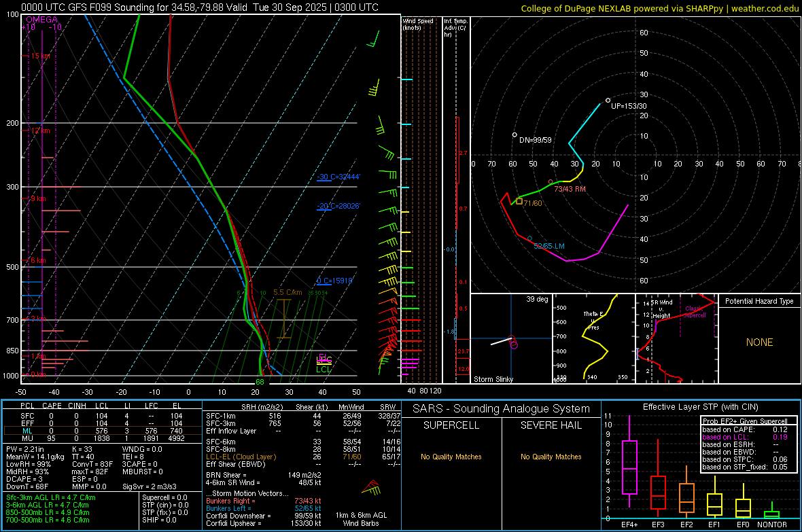Click the Effective Layer STP (with CIN) title
Screen dimensions: 802x532
tap(700, 407)
